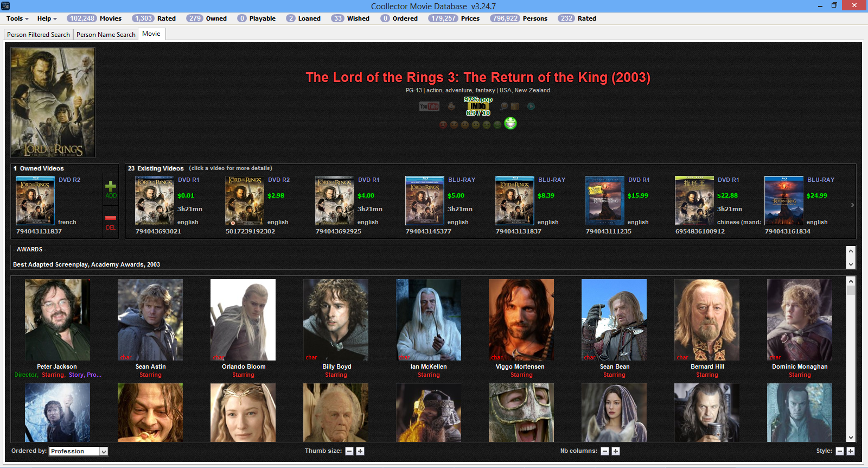Click the cartoon face icon beside YouTube
Viewport: 868px width, 468px height.
tap(451, 106)
